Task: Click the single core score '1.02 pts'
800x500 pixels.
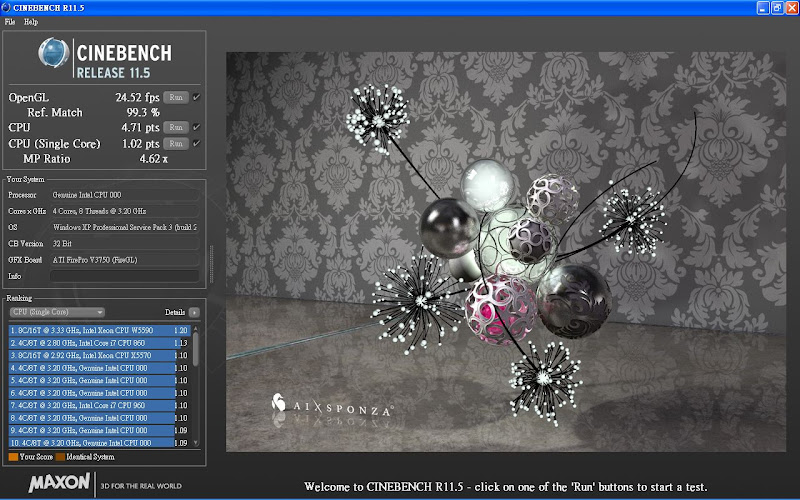Action: pyautogui.click(x=140, y=143)
